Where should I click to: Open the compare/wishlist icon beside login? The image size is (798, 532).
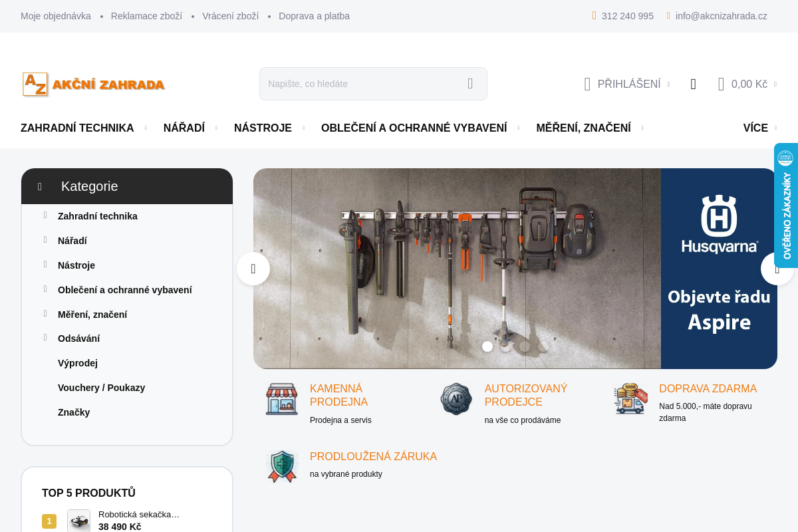pos(693,84)
